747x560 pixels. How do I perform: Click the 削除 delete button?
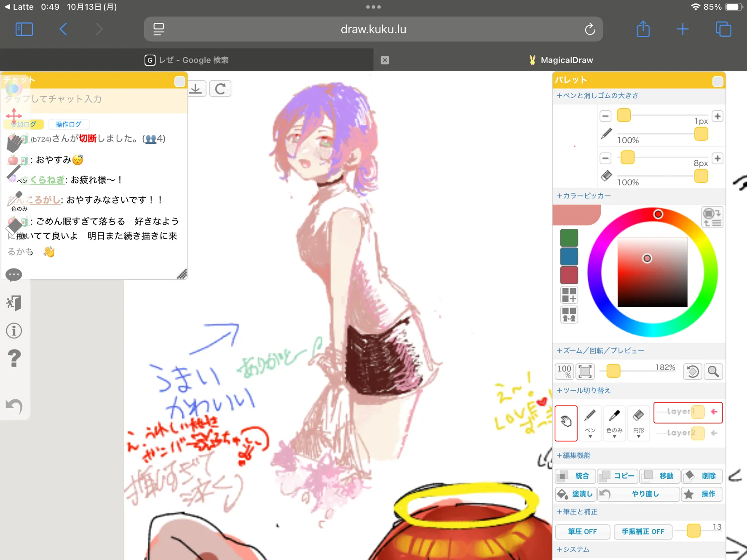coord(701,476)
